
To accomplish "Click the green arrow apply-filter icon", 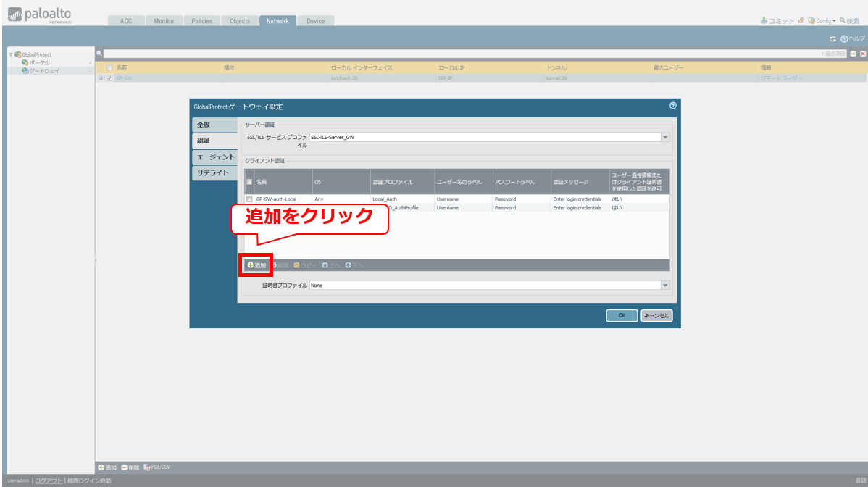I will pyautogui.click(x=853, y=54).
